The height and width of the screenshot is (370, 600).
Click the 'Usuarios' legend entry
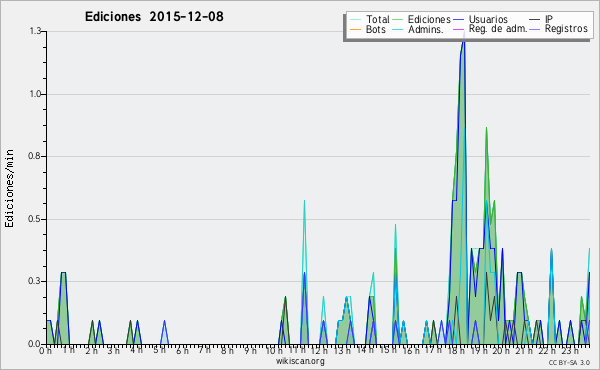click(488, 19)
